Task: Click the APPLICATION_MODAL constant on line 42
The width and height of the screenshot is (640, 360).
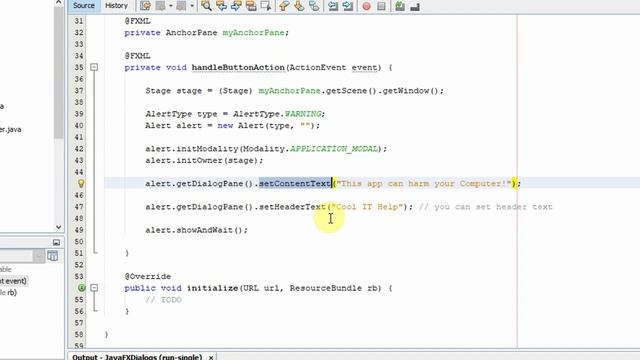Action: click(334, 149)
